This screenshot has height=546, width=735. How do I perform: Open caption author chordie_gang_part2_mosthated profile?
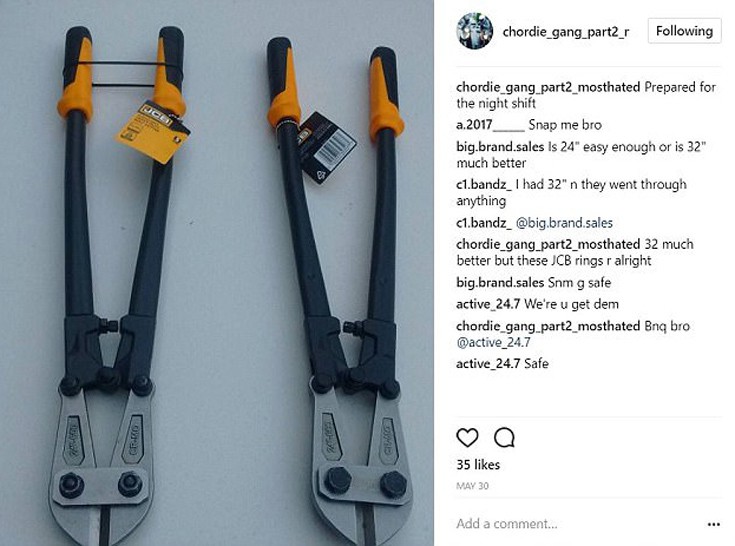[548, 87]
